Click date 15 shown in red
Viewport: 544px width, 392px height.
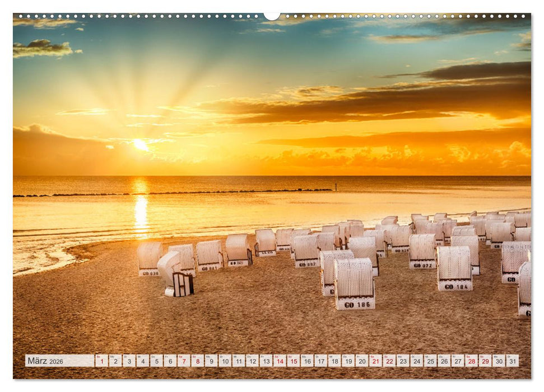tap(293, 361)
